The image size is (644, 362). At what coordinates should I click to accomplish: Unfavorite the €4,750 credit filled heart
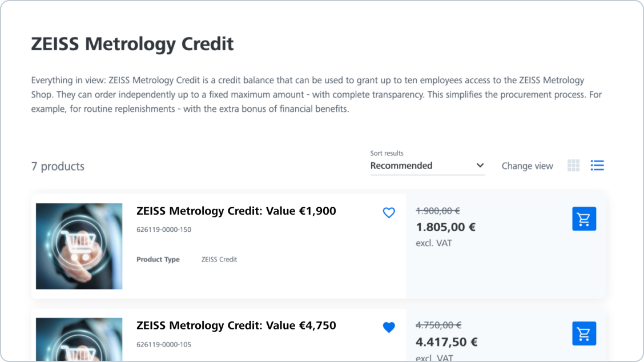pyautogui.click(x=389, y=327)
